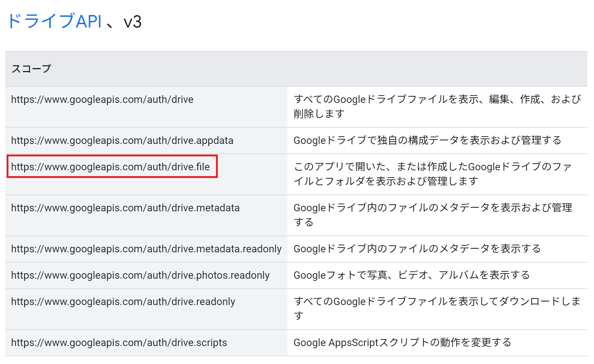
Task: Open the ドライブAPI heading link
Action: coord(54,21)
